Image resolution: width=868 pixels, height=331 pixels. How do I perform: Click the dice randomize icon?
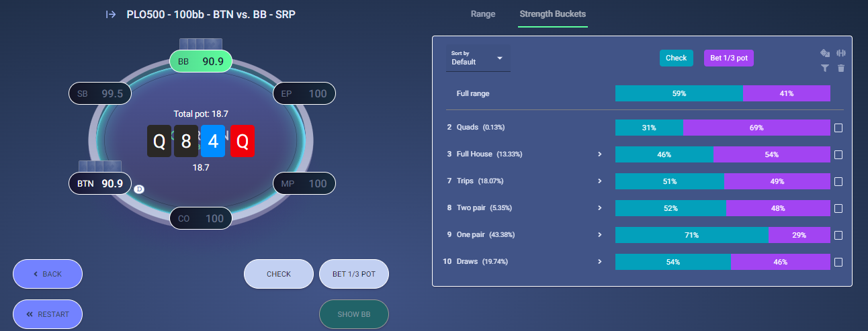click(825, 53)
